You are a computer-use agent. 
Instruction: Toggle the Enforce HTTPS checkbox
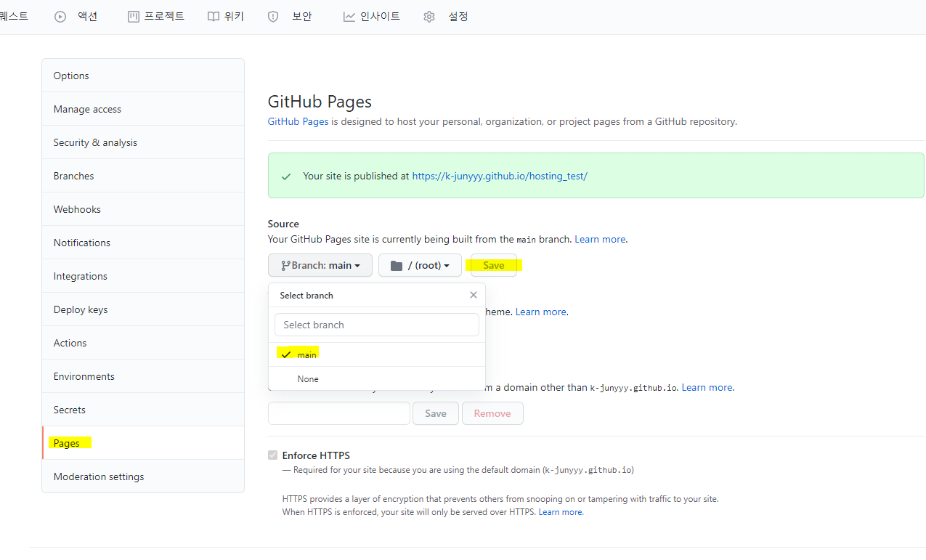(x=273, y=455)
